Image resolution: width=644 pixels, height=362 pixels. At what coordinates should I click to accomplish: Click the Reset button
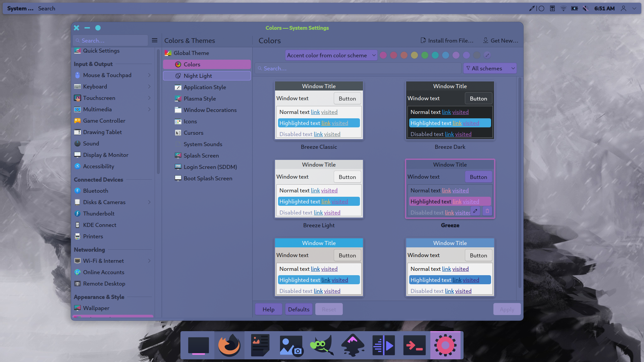[x=329, y=309]
